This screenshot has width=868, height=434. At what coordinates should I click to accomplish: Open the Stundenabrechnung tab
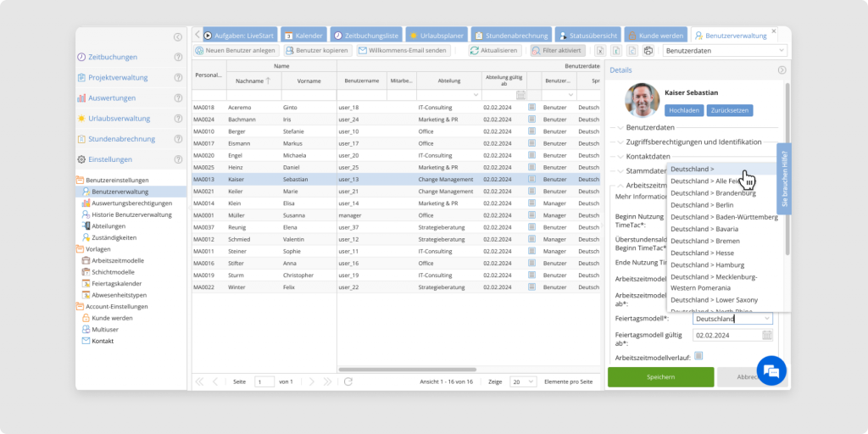pyautogui.click(x=511, y=36)
